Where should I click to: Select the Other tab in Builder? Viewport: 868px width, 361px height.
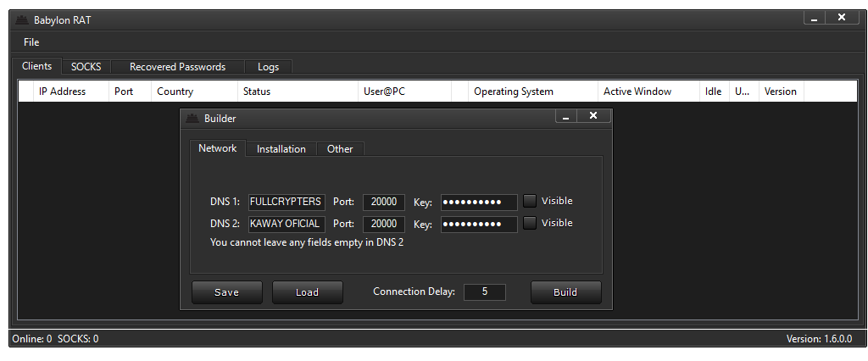tap(340, 149)
